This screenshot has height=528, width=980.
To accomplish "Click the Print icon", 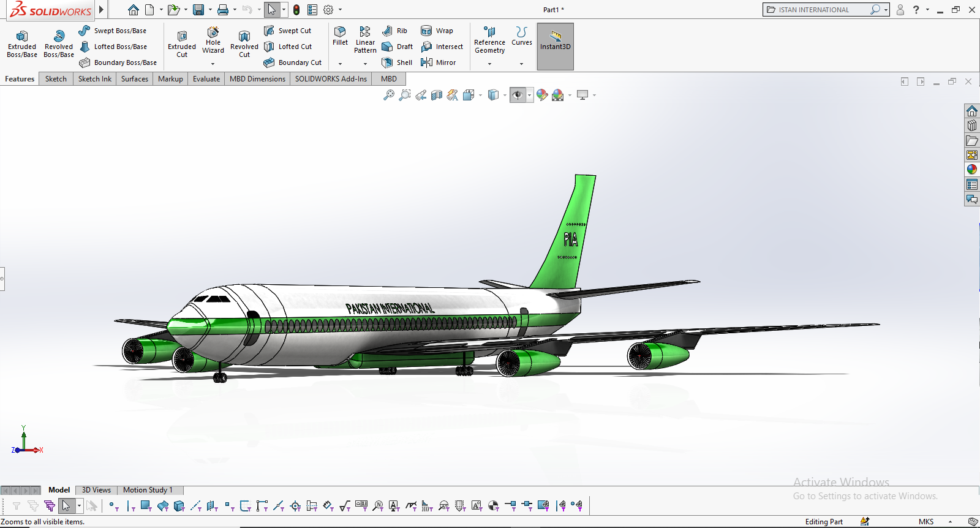I will tap(223, 10).
